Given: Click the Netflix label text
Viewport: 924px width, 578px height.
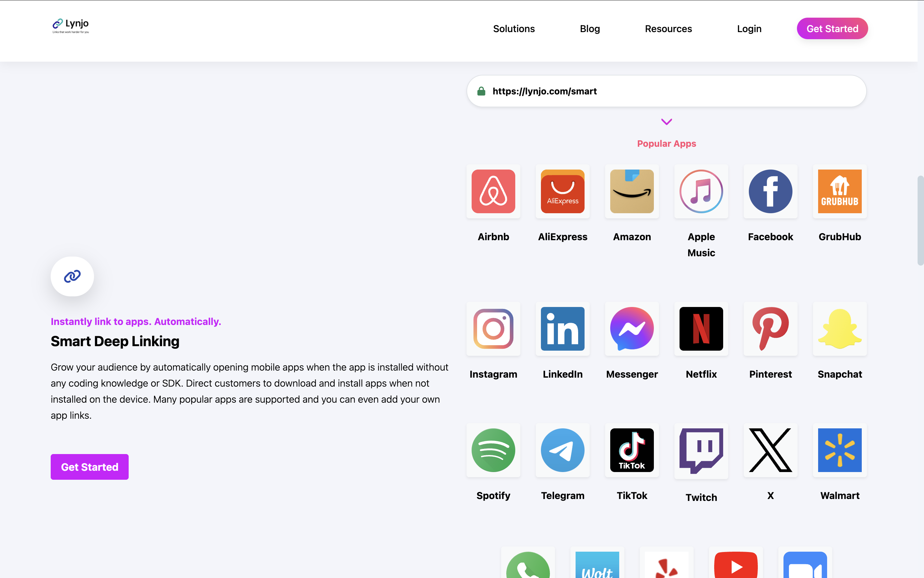Looking at the screenshot, I should coord(701,374).
